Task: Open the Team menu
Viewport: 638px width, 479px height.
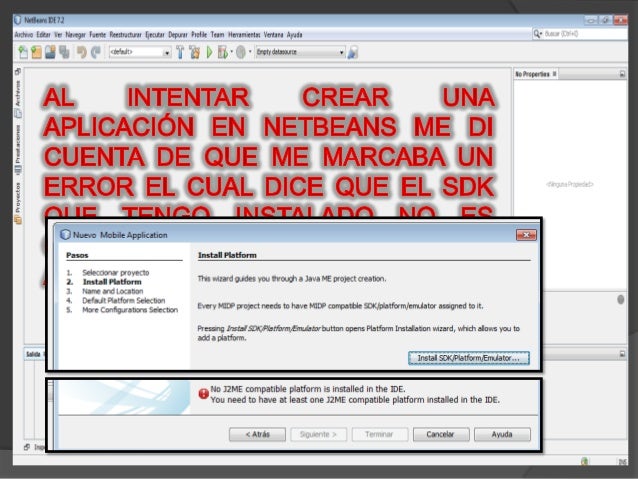Action: [x=218, y=35]
